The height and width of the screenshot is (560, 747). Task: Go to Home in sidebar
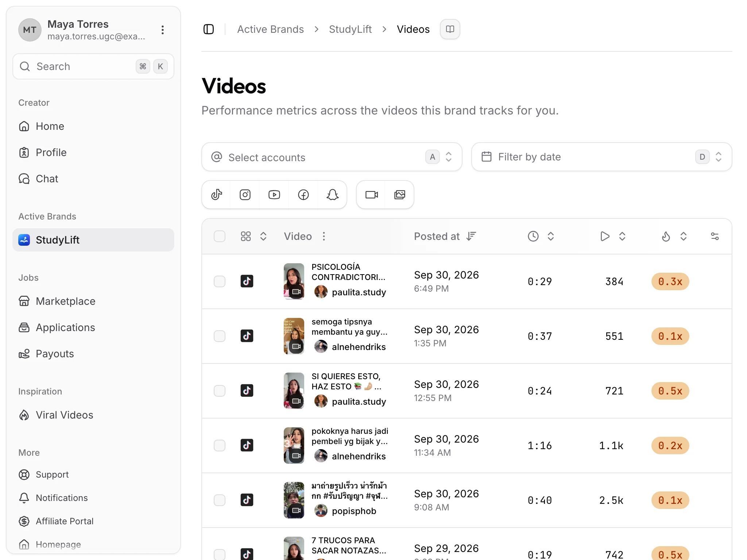93,126
